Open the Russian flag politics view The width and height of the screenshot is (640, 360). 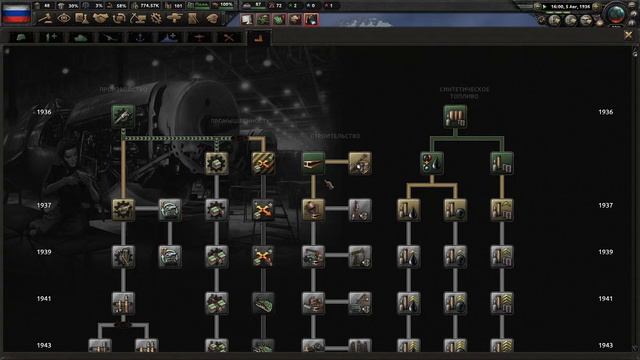coord(16,13)
